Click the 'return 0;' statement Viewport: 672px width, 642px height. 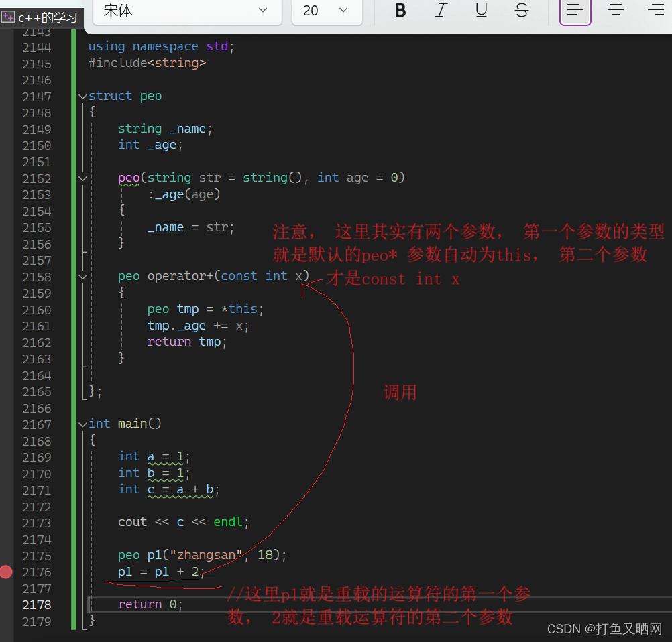150,604
